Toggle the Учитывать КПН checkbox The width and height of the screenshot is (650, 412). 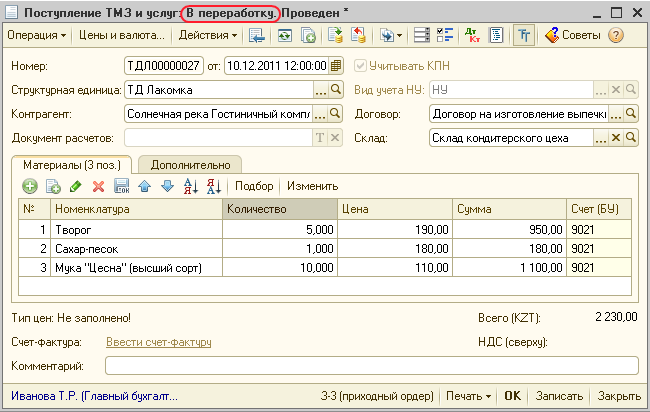[x=361, y=66]
